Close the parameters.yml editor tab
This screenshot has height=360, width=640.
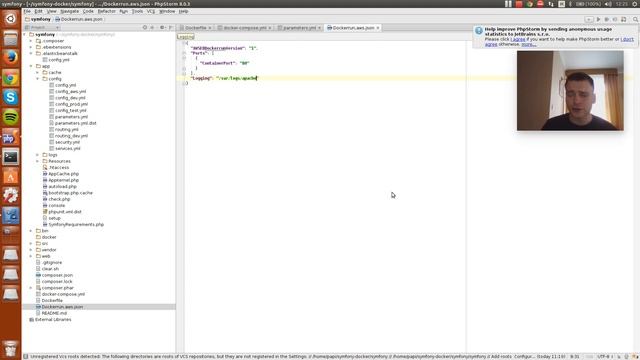tap(320, 28)
